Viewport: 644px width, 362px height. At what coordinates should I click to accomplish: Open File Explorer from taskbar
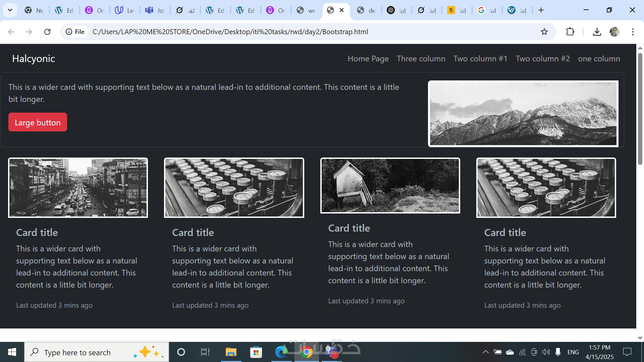[x=231, y=352]
